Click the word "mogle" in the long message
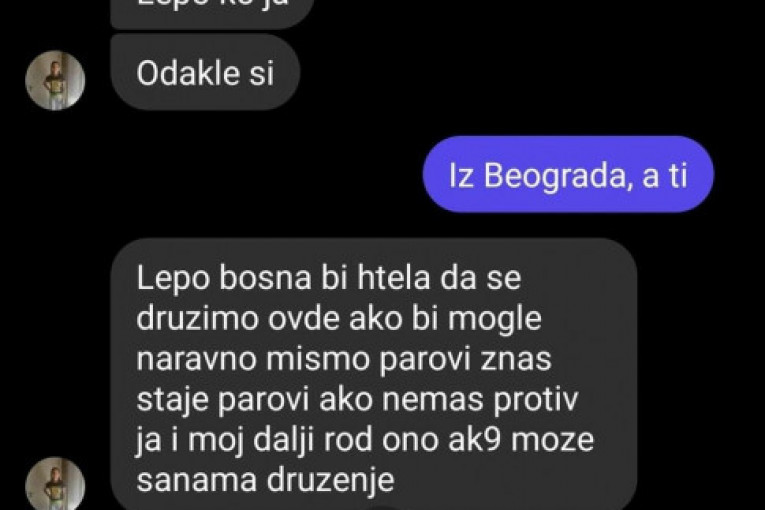 click(495, 320)
